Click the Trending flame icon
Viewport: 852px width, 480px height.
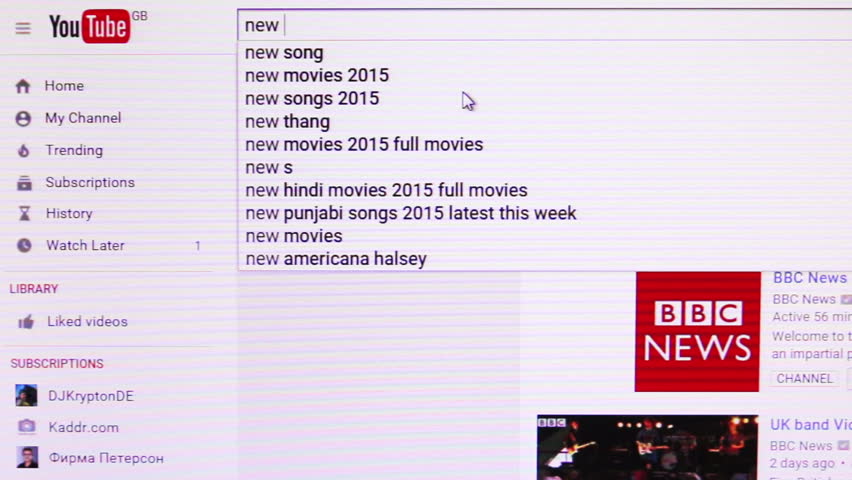click(23, 151)
